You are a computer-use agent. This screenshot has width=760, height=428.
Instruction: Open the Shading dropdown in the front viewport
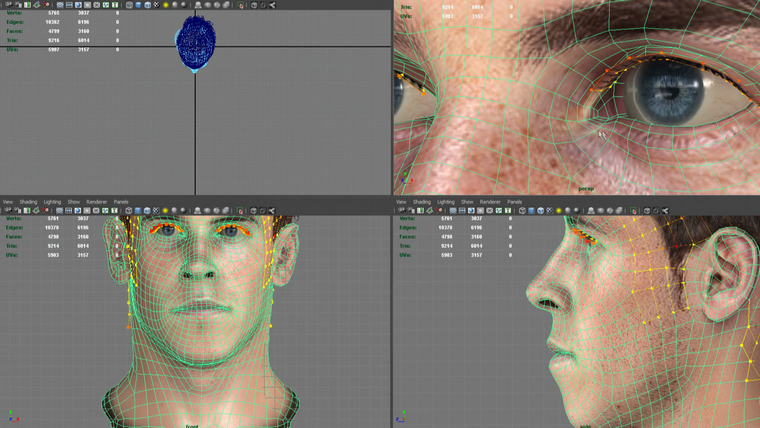pos(28,202)
